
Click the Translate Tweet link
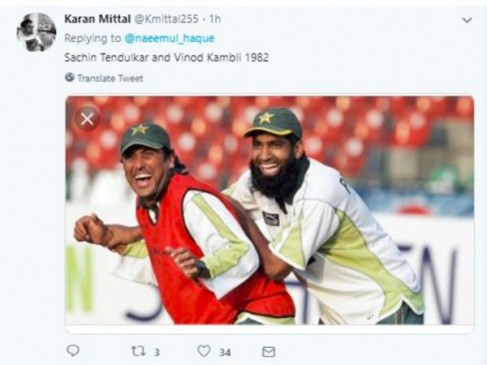pyautogui.click(x=110, y=78)
